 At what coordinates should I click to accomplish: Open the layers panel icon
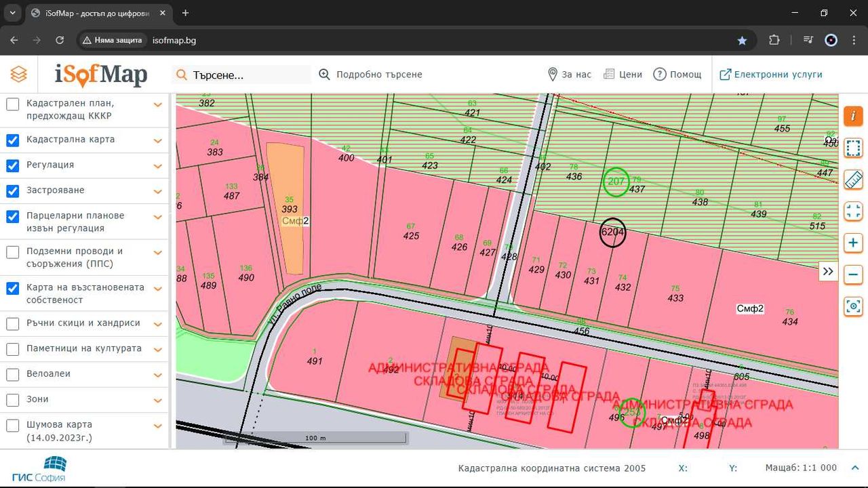point(19,75)
